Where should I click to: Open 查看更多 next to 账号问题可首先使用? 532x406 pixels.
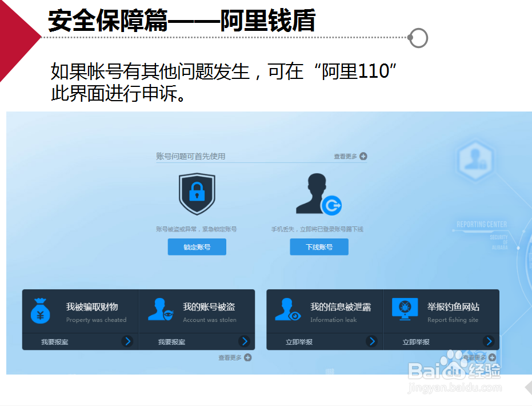pos(350,156)
